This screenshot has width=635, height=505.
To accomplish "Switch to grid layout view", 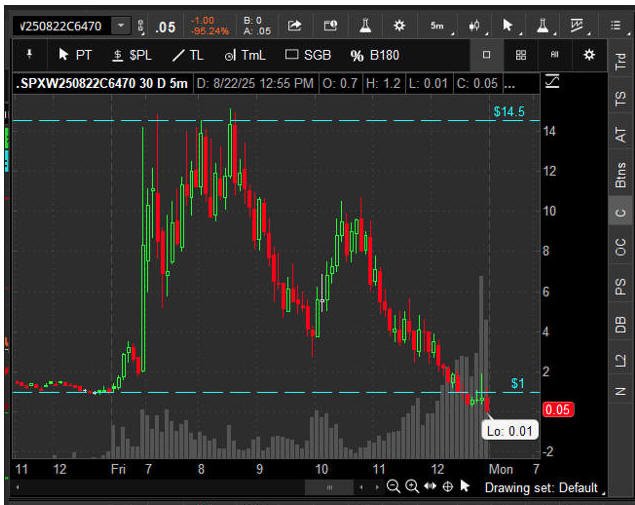I will coord(521,55).
